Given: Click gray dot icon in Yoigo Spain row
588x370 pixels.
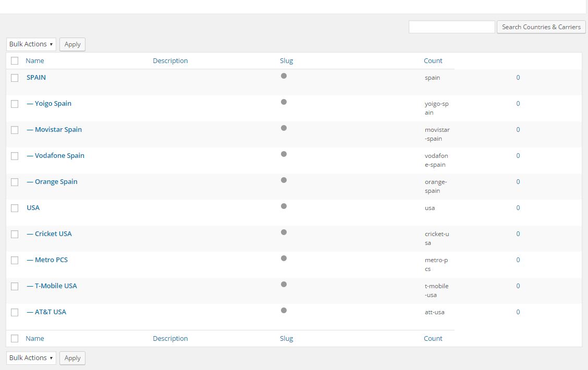Looking at the screenshot, I should point(284,102).
